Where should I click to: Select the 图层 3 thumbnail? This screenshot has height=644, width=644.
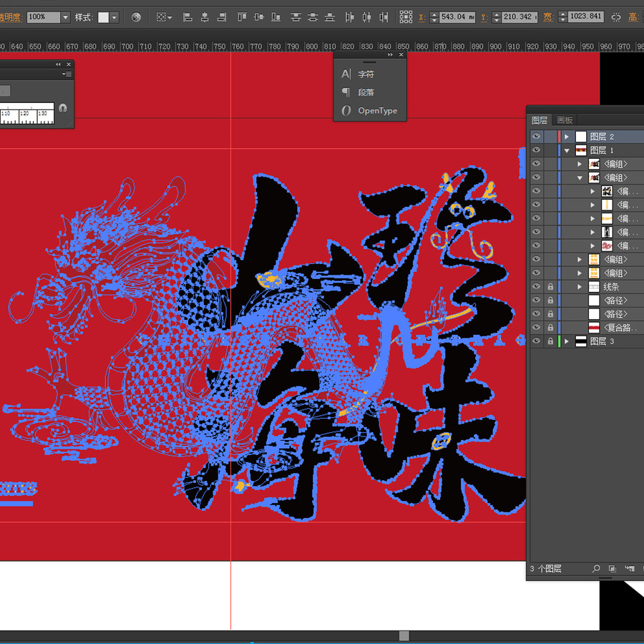click(581, 341)
